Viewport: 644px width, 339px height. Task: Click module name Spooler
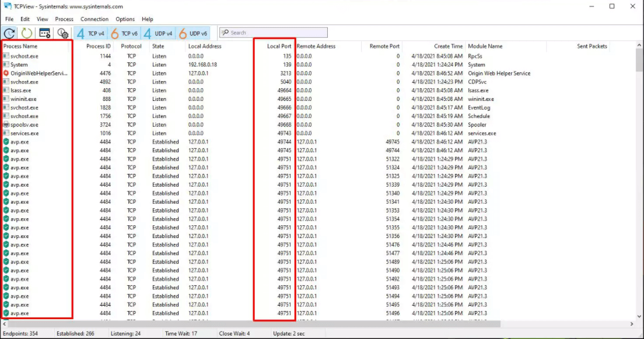click(x=477, y=124)
